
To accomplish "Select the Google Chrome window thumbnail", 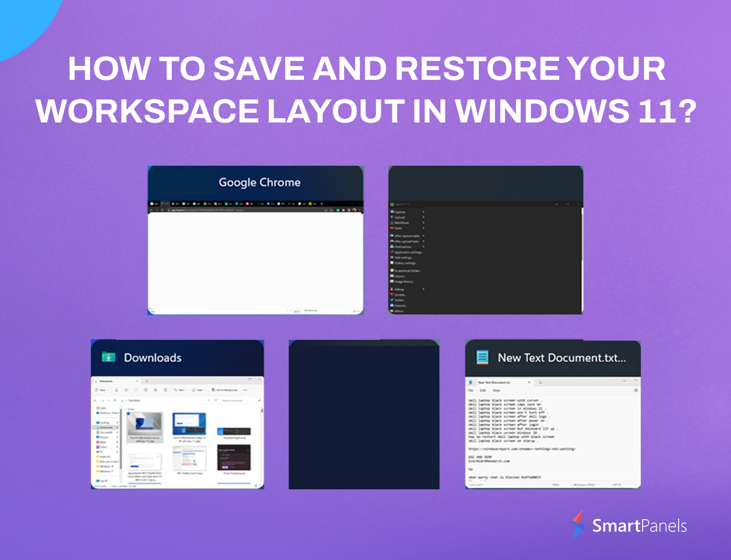I will (x=256, y=240).
